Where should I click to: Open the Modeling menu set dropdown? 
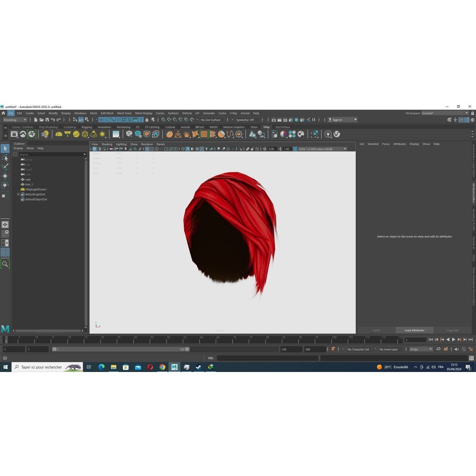15,120
